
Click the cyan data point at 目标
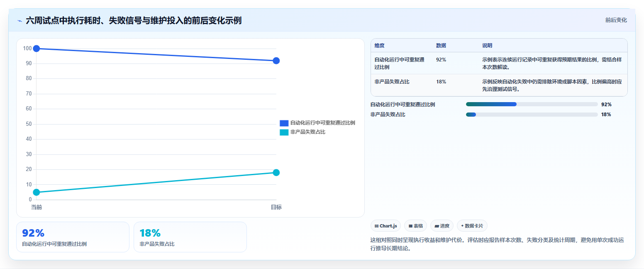[x=276, y=173]
